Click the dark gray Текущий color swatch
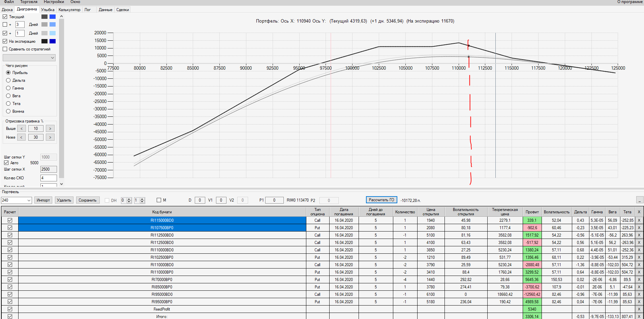This screenshot has width=644, height=319. [44, 17]
